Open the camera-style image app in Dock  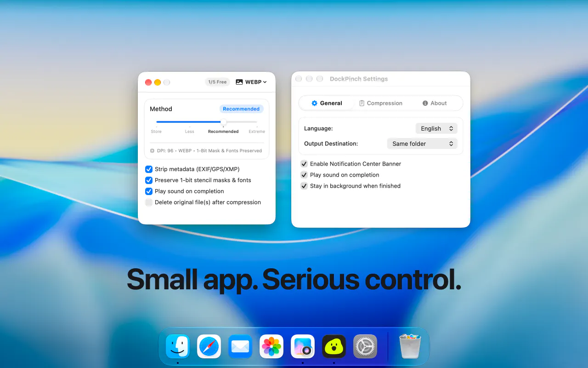pyautogui.click(x=303, y=346)
